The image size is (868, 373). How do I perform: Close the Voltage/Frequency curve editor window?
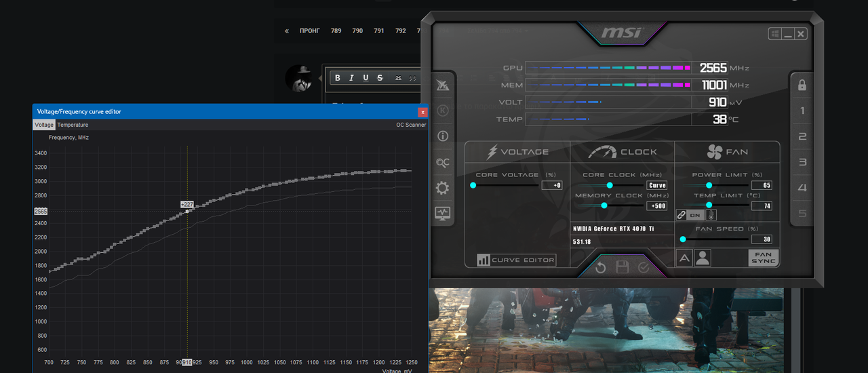tap(423, 112)
